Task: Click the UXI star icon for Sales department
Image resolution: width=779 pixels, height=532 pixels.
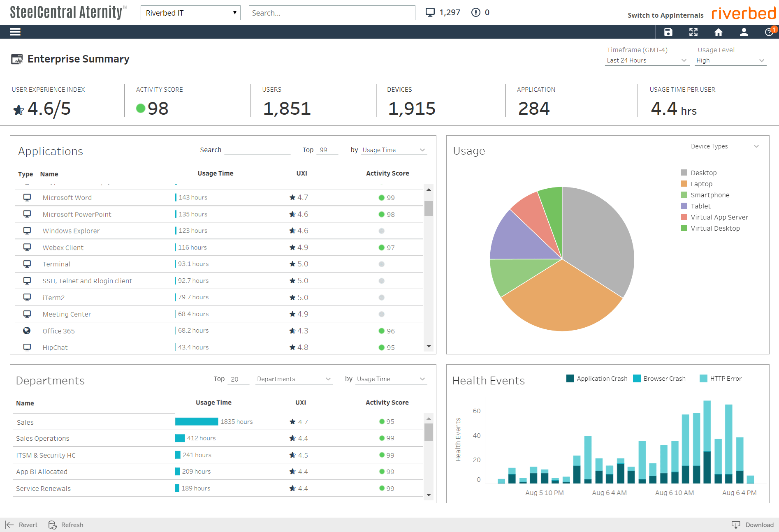Action: click(x=292, y=422)
